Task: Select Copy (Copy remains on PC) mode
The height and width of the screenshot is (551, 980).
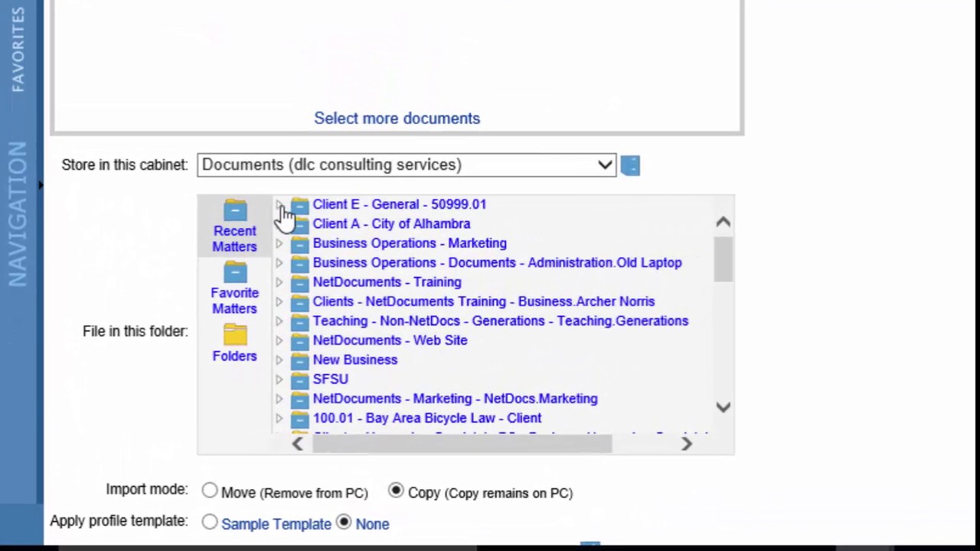Action: pos(396,491)
